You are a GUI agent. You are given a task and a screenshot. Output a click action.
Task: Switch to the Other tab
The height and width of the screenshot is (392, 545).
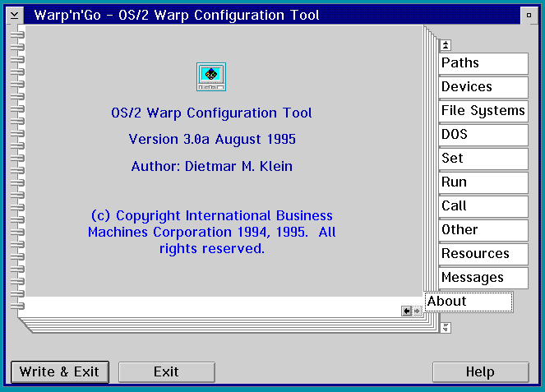click(x=483, y=230)
